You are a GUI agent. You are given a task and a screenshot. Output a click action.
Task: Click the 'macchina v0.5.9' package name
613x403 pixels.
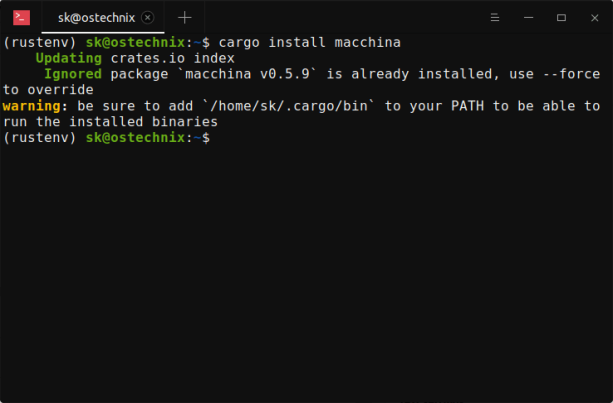[x=246, y=74]
